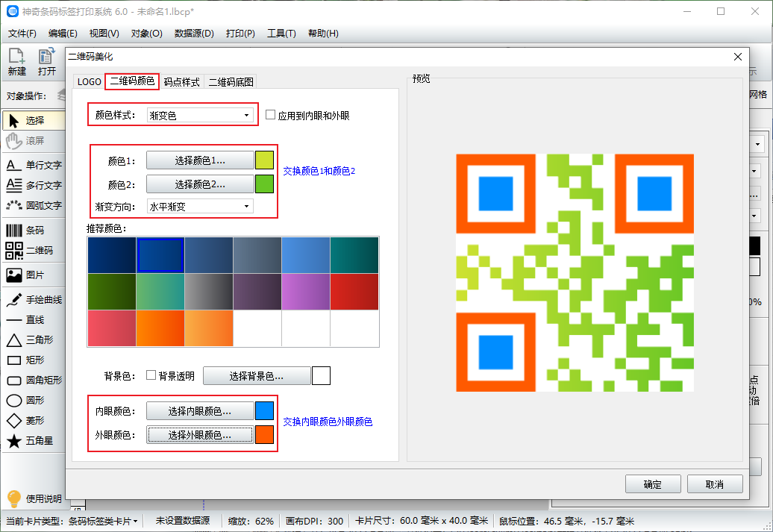Click the green 颜色2 swatch
The height and width of the screenshot is (532, 773).
click(x=264, y=184)
